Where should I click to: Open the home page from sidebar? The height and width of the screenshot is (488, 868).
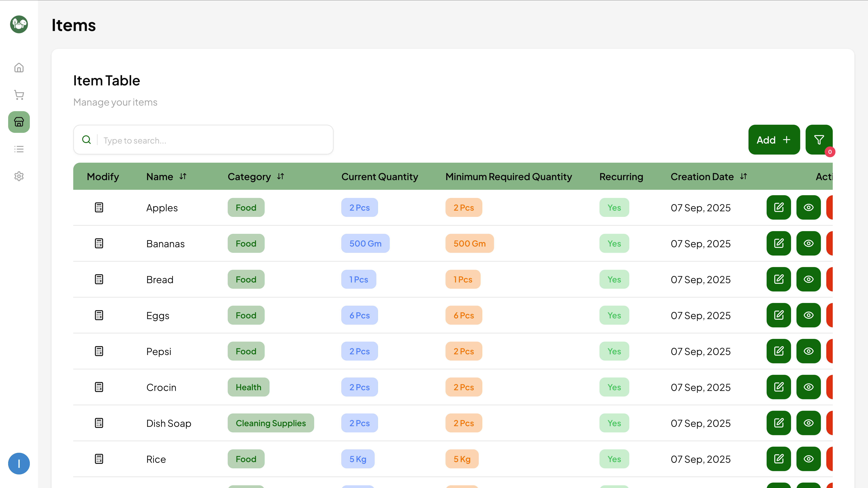click(19, 68)
